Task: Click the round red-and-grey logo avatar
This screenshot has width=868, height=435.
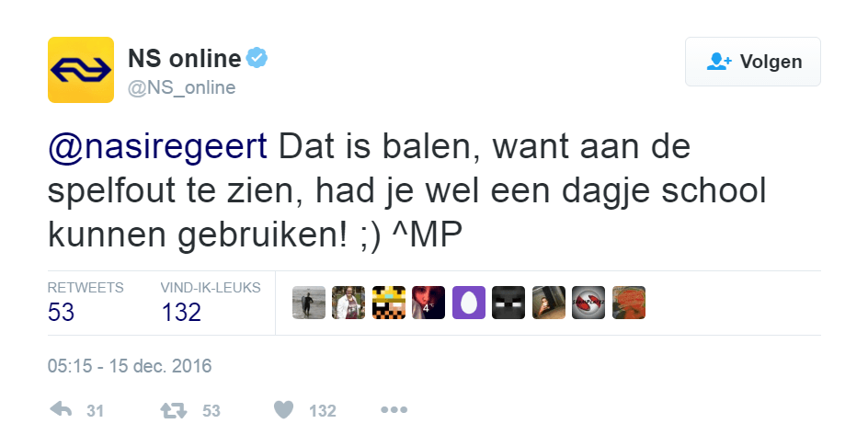Action: pyautogui.click(x=588, y=303)
